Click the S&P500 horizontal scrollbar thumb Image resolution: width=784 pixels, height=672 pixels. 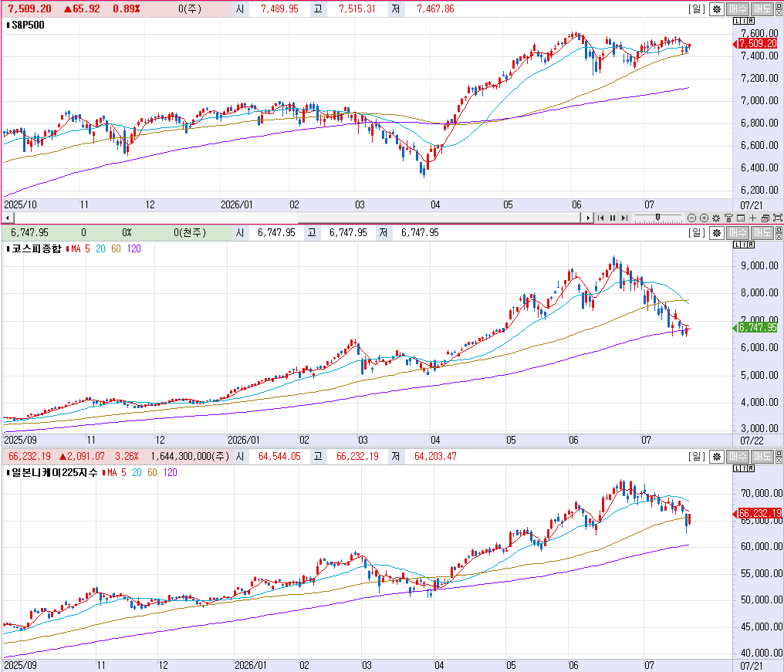coord(438,218)
